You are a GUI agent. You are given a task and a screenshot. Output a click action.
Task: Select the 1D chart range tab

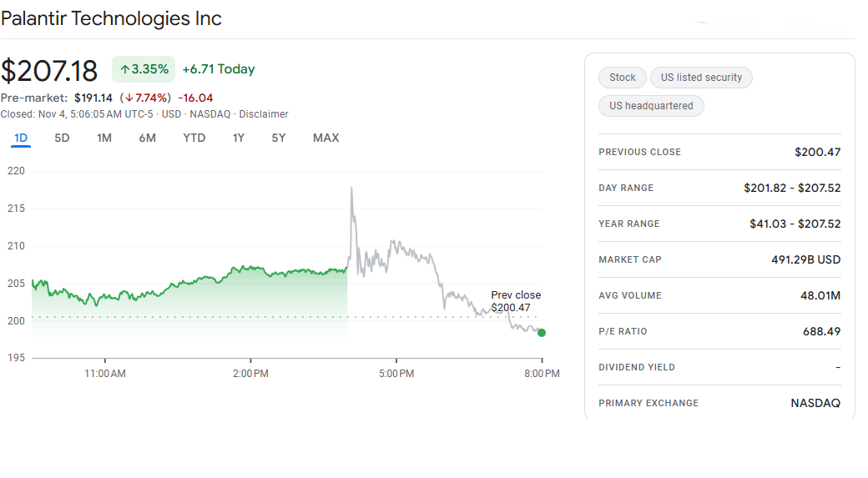21,138
